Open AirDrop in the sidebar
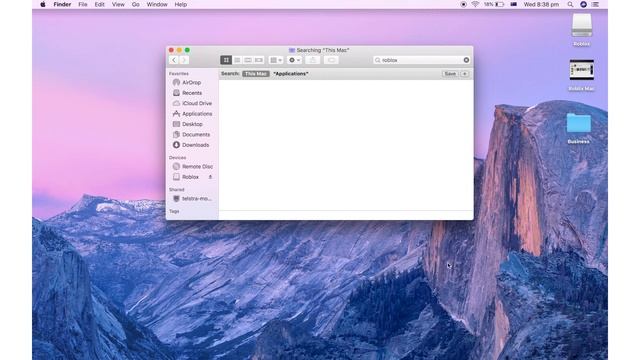 point(191,82)
